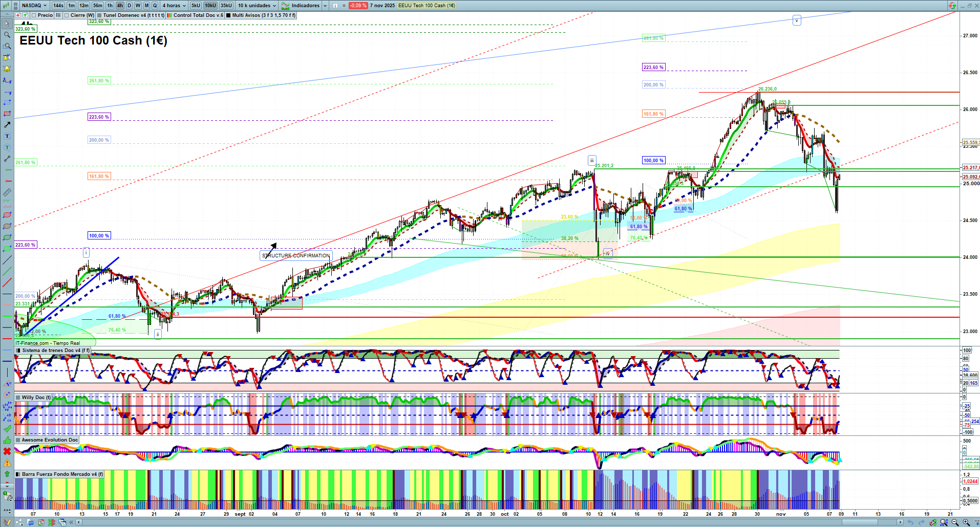Click the share icon in bottom bar

pos(19,522)
